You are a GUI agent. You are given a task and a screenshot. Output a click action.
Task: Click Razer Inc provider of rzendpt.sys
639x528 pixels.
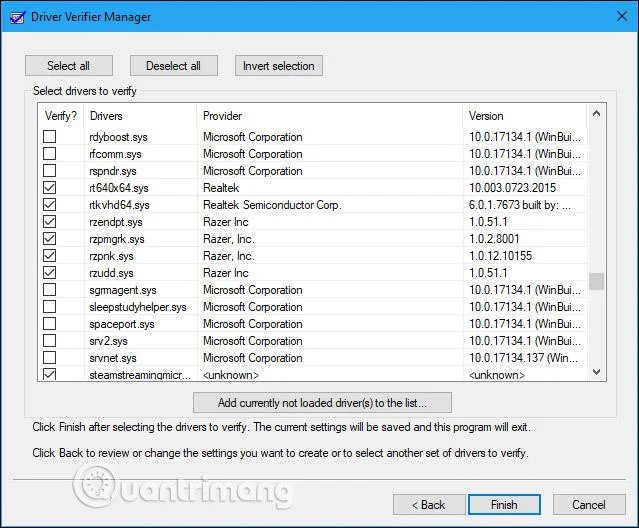pyautogui.click(x=225, y=222)
